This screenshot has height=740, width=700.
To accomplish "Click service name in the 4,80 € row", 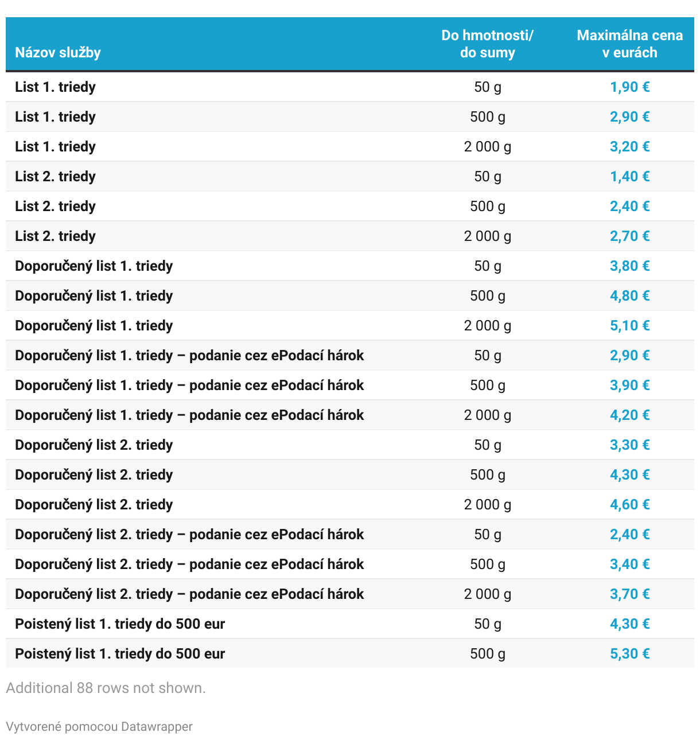I will pyautogui.click(x=94, y=296).
